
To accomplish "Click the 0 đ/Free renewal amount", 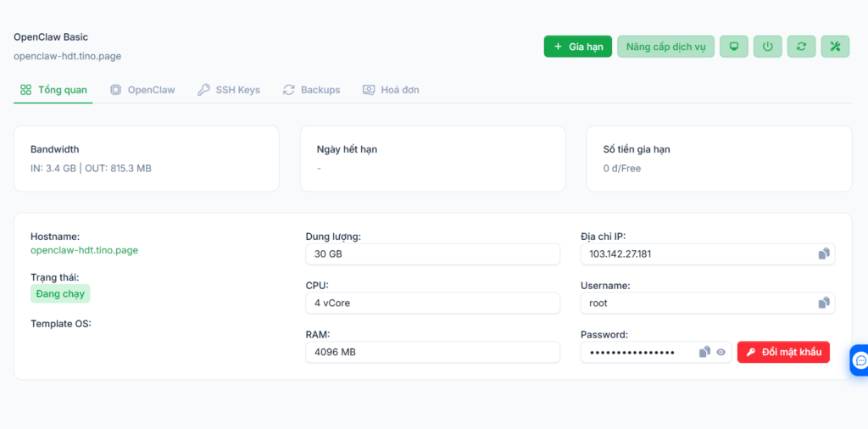I will click(622, 168).
